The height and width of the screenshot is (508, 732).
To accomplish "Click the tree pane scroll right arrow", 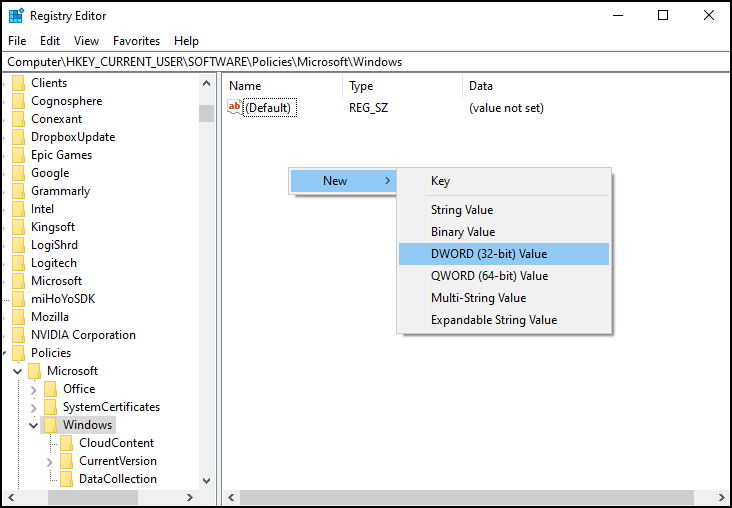I will pos(190,497).
